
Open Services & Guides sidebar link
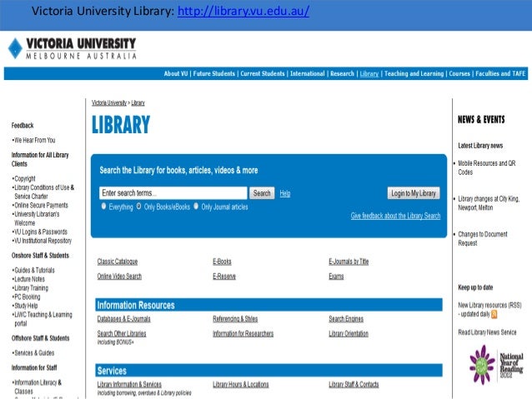[34, 353]
